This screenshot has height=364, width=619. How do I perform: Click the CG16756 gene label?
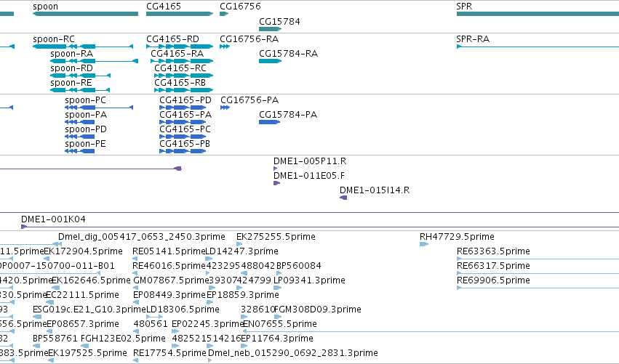(x=240, y=7)
